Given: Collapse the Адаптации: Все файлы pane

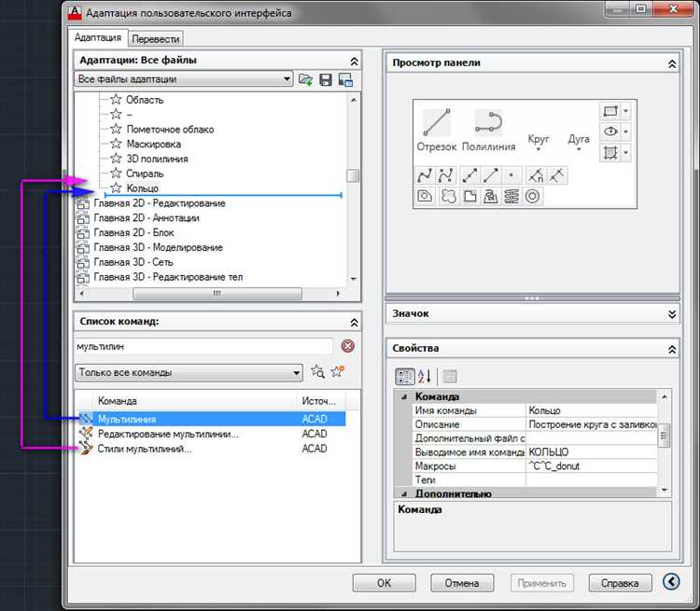Looking at the screenshot, I should 354,62.
